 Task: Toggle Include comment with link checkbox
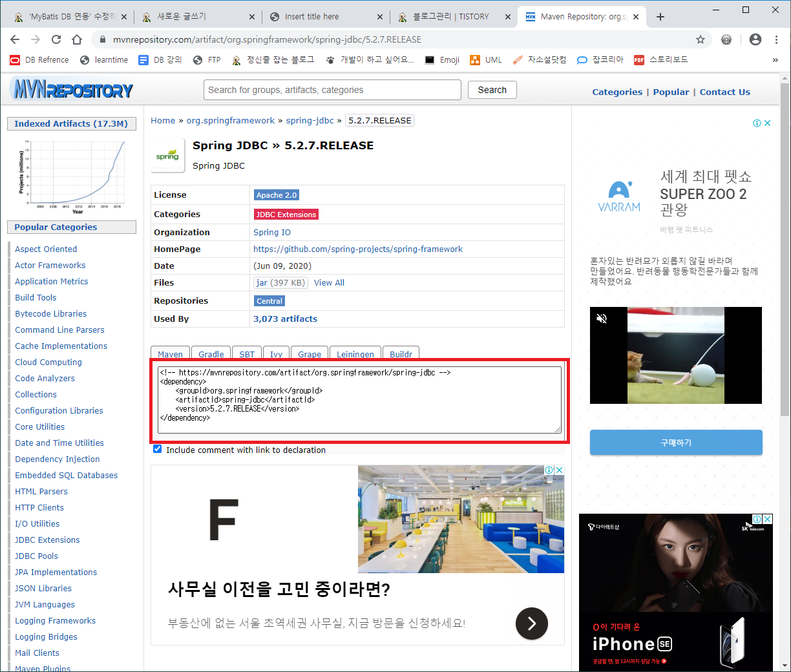pos(157,449)
